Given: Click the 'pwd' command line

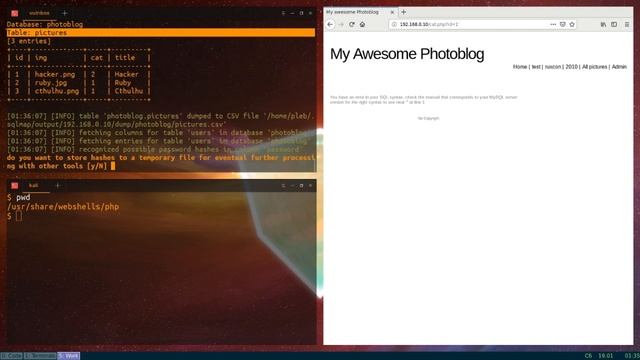Looking at the screenshot, I should (19, 198).
